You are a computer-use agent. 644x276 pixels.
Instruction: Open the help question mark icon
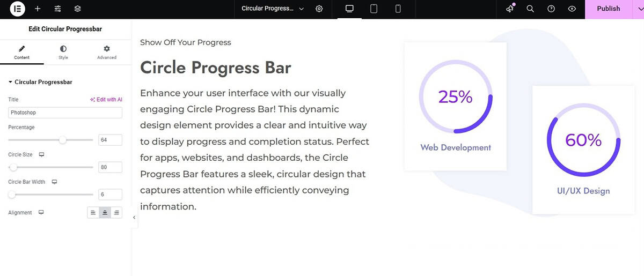[x=551, y=9]
